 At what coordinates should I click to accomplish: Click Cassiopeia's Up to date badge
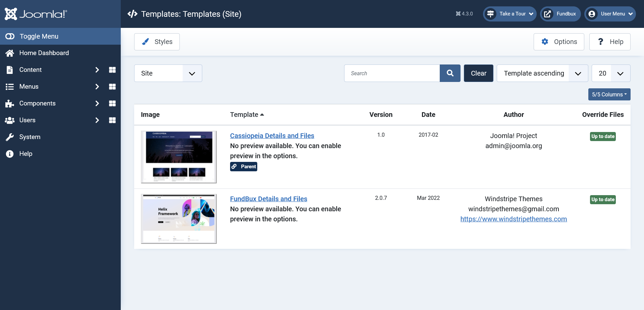[603, 136]
